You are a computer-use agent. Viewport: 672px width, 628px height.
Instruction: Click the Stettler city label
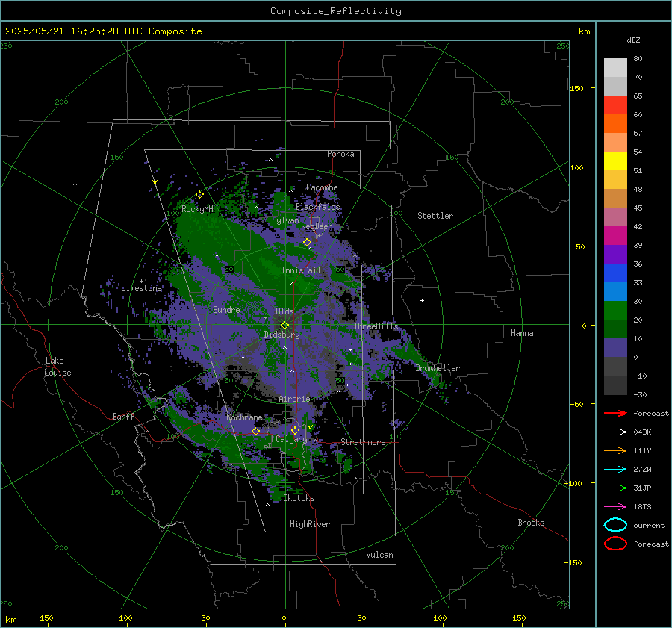click(x=435, y=216)
